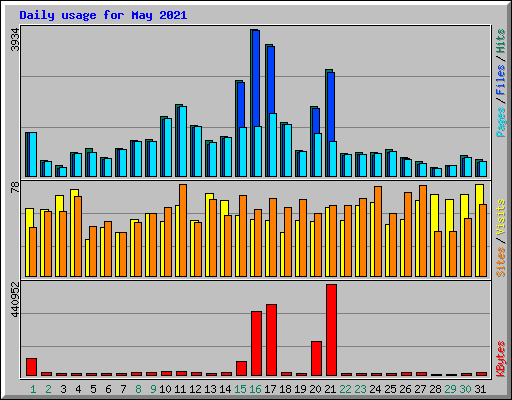Click day 20 on the x-axis

point(315,389)
